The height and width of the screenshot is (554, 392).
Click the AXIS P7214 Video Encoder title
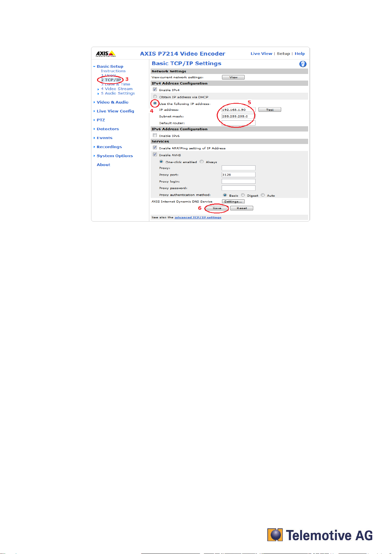point(183,54)
